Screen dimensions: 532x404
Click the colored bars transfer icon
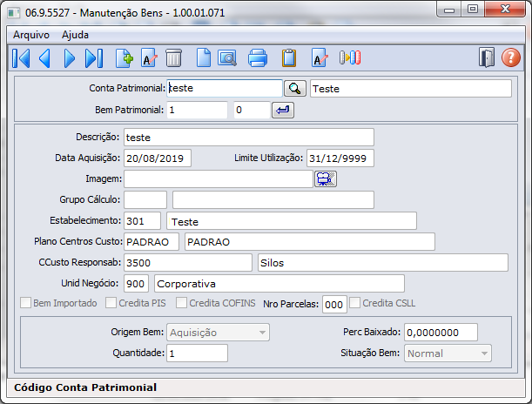click(x=350, y=57)
